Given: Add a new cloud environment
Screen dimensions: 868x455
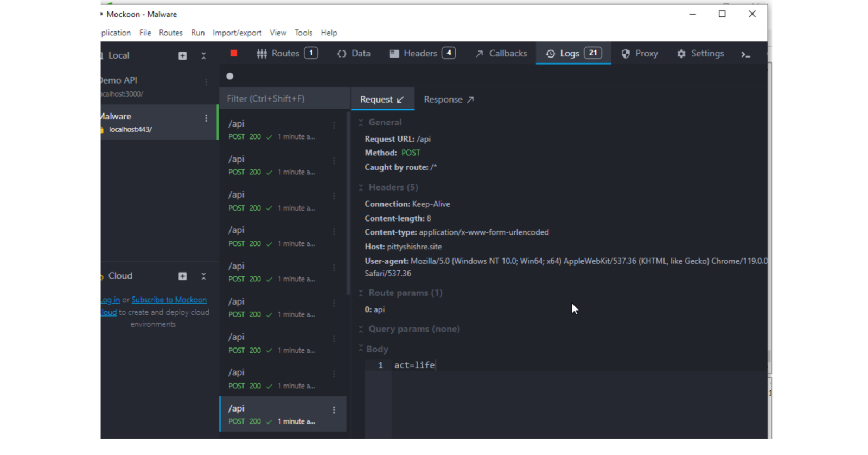Looking at the screenshot, I should (183, 276).
